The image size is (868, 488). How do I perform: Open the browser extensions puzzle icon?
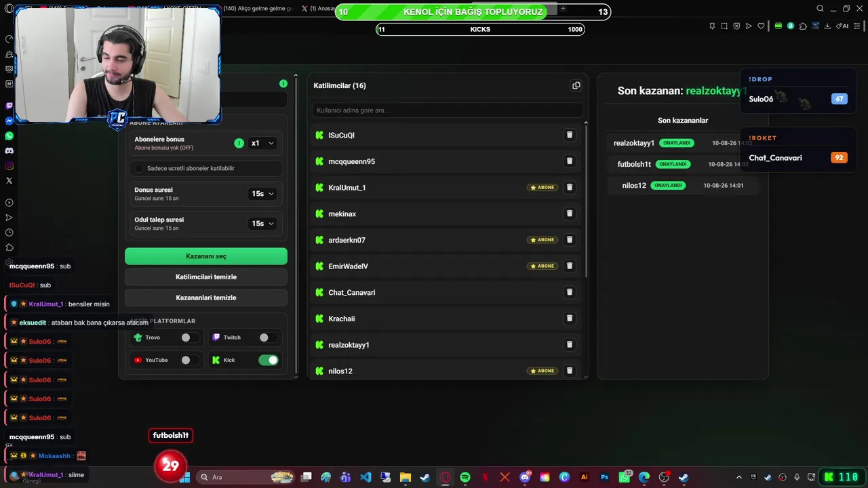[803, 26]
